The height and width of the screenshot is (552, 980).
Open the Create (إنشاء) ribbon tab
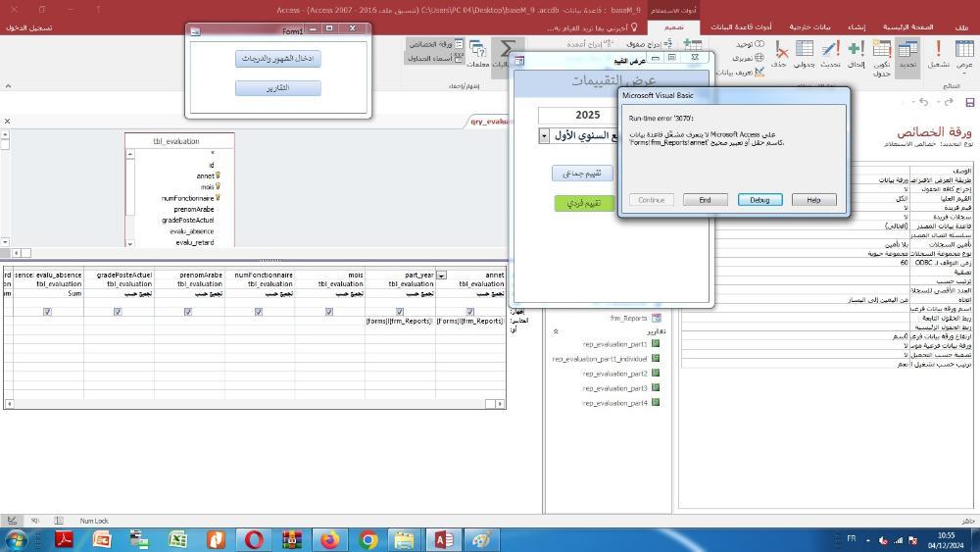point(857,26)
